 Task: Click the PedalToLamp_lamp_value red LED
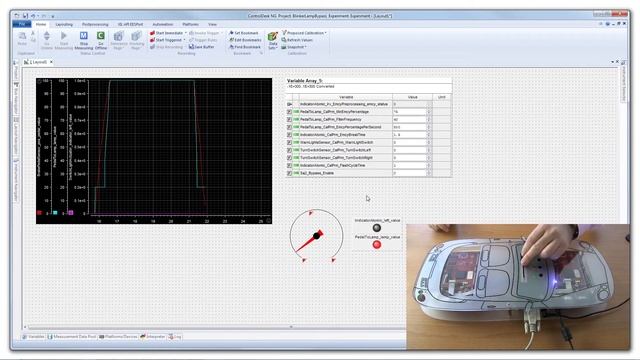point(377,245)
